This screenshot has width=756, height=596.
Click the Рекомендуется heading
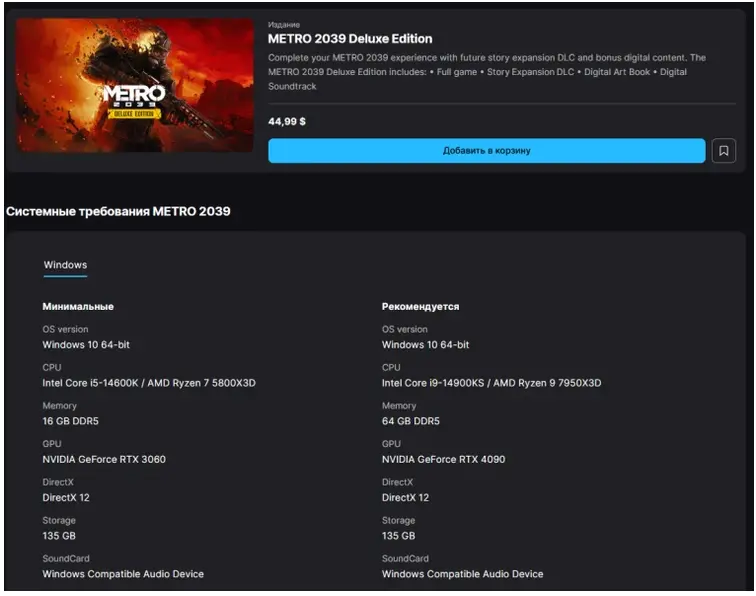420,307
